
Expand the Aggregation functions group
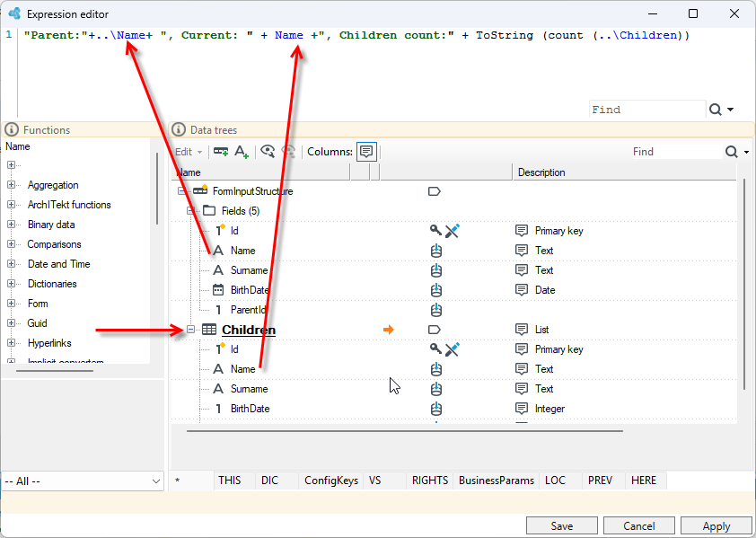tap(11, 185)
